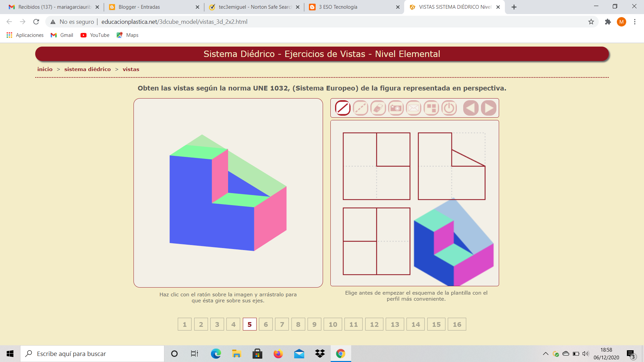Open exercise number 12

point(374,324)
